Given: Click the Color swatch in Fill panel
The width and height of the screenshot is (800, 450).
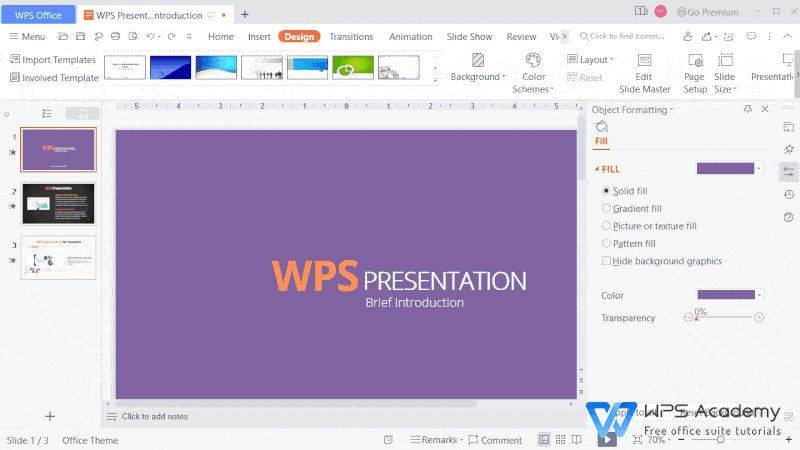Looking at the screenshot, I should click(x=726, y=295).
